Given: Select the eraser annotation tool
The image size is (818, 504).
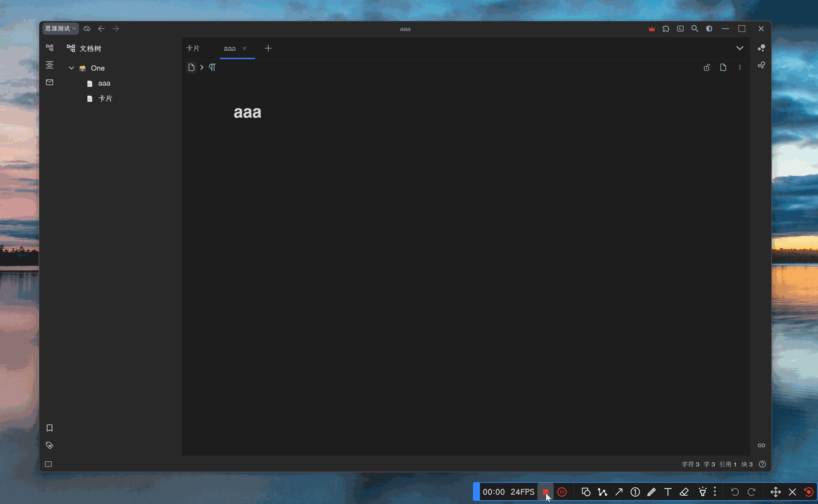Looking at the screenshot, I should tap(684, 492).
